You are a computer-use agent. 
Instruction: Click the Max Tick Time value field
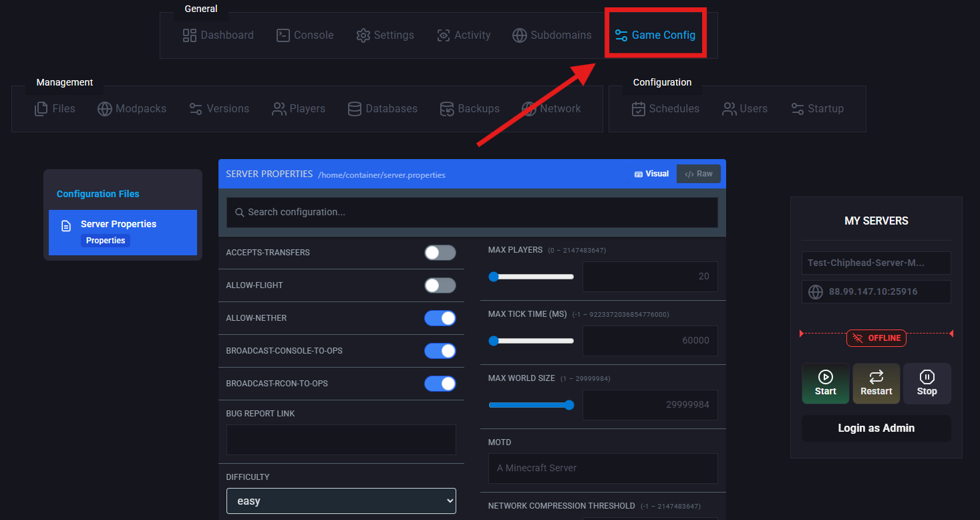[x=651, y=341]
